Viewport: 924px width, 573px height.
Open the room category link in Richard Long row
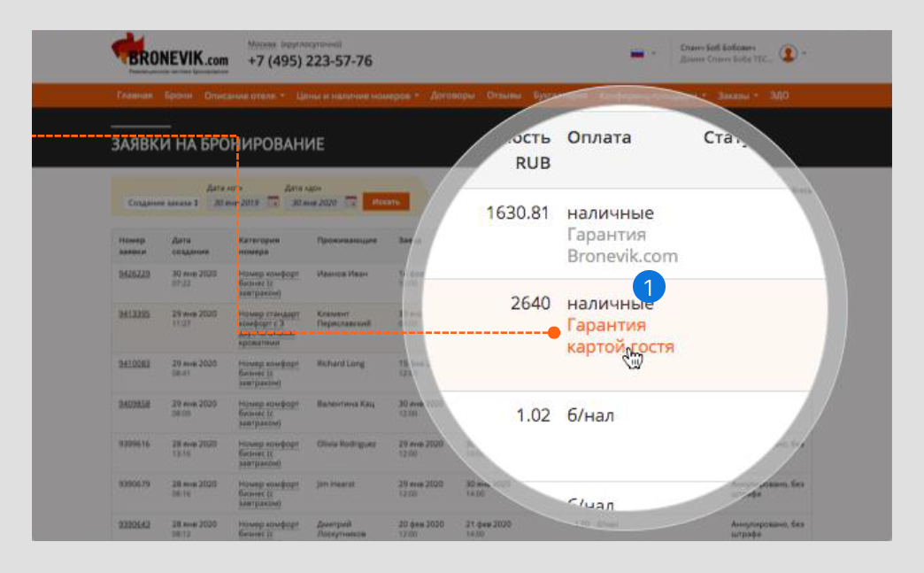(x=269, y=373)
